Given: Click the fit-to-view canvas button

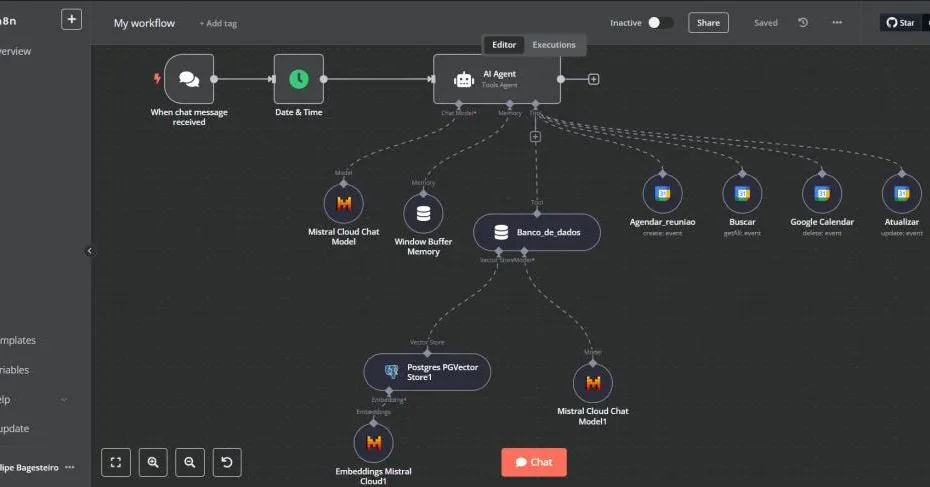Looking at the screenshot, I should pyautogui.click(x=116, y=462).
